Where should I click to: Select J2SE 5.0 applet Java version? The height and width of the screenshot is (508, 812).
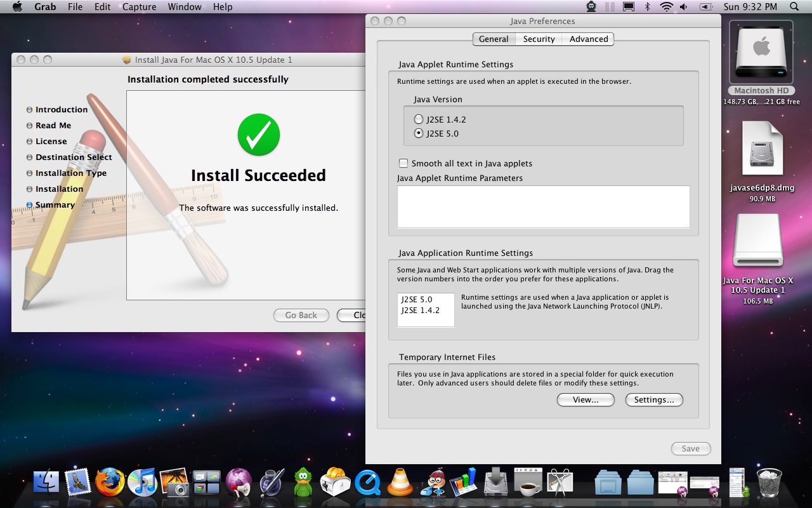418,133
